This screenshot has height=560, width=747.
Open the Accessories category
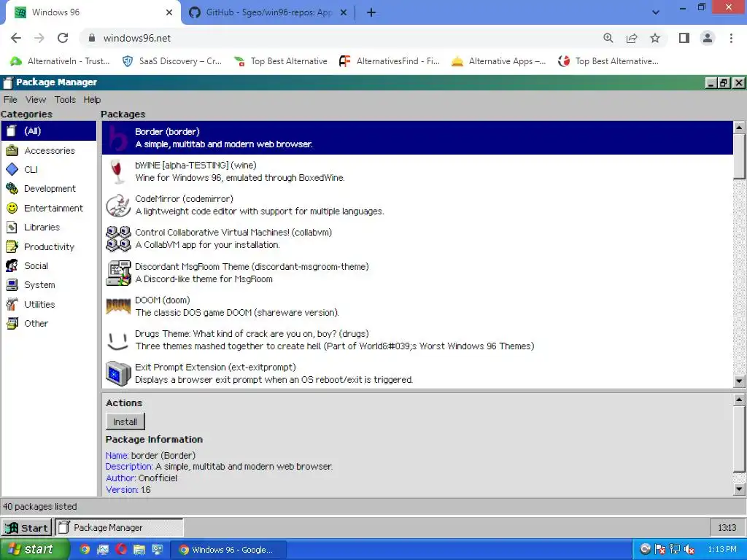click(49, 150)
